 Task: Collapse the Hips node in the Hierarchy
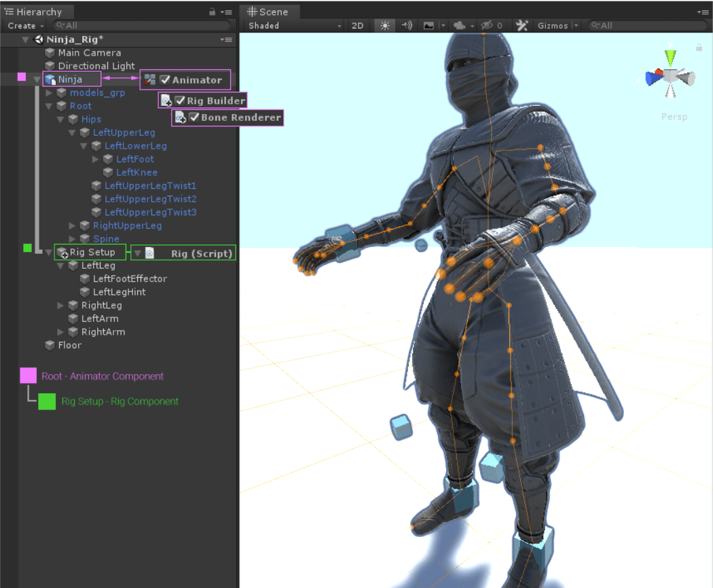tap(60, 119)
